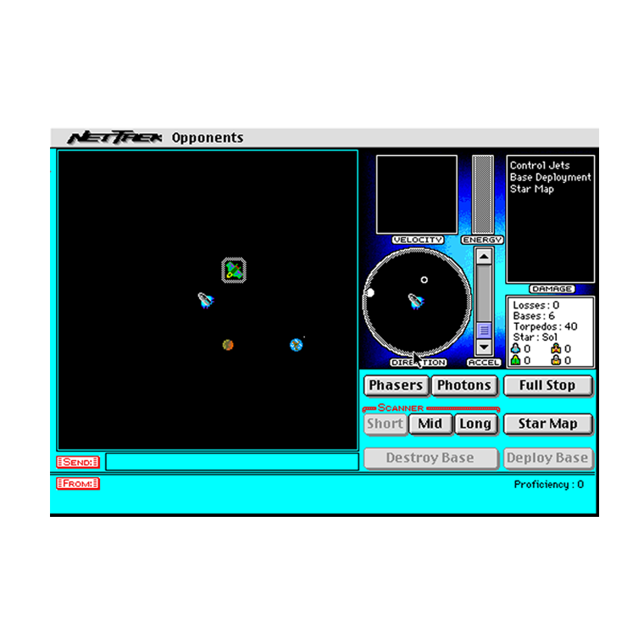Click the Accel slider track above the thumb

tap(484, 293)
